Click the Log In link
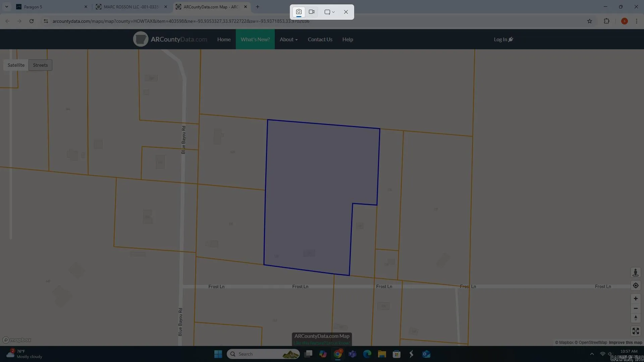644x362 pixels. pyautogui.click(x=503, y=40)
